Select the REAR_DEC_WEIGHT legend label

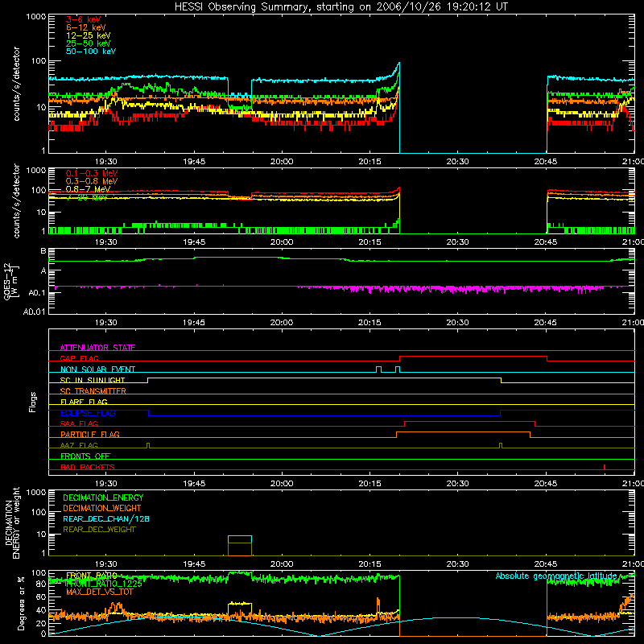click(x=99, y=530)
